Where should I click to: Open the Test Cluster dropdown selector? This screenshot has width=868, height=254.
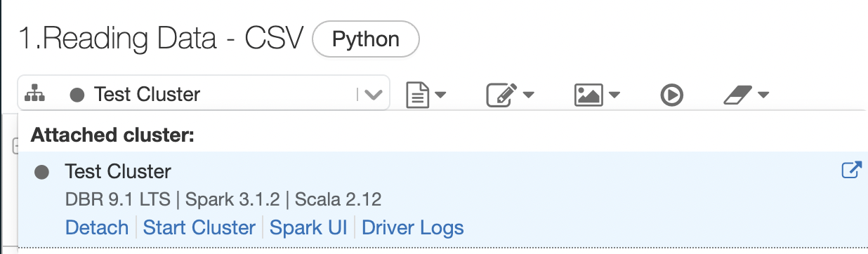[204, 93]
